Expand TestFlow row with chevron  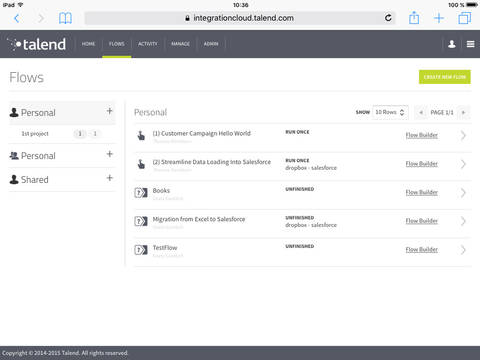pyautogui.click(x=463, y=250)
